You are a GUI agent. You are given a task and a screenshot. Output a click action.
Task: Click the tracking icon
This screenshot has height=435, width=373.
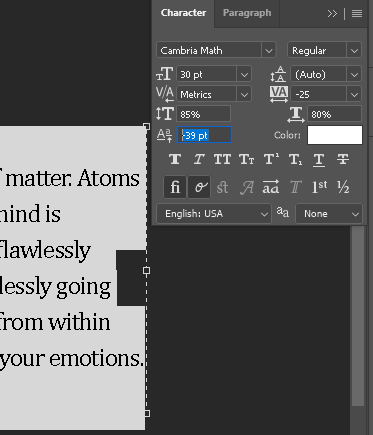(279, 94)
